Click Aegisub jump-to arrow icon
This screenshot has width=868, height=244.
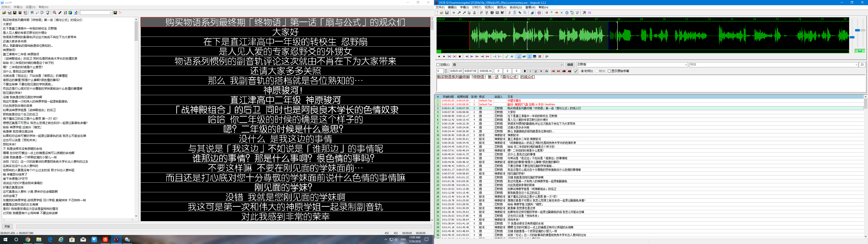click(x=454, y=13)
